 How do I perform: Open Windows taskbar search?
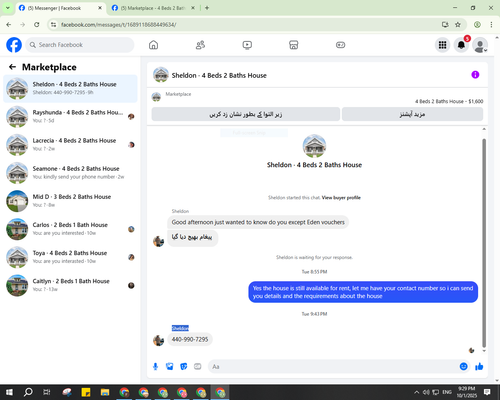[x=28, y=392]
